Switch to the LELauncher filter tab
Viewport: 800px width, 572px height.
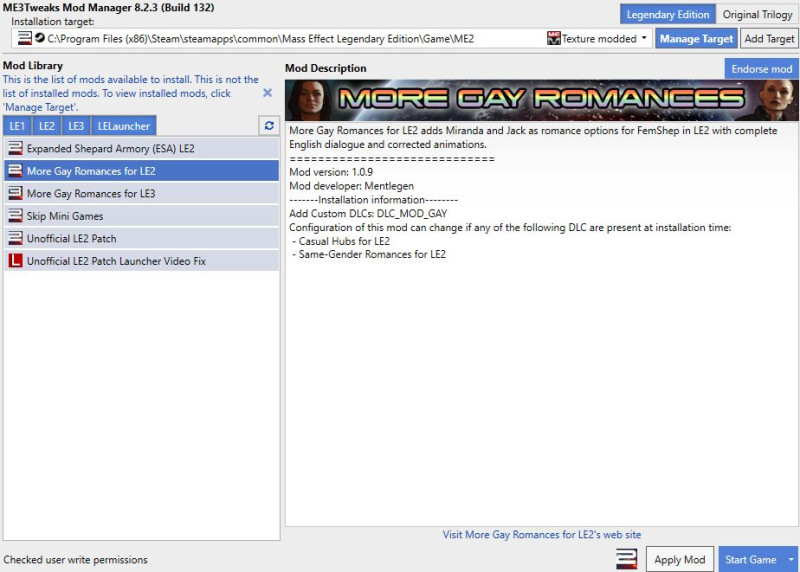[x=123, y=126]
